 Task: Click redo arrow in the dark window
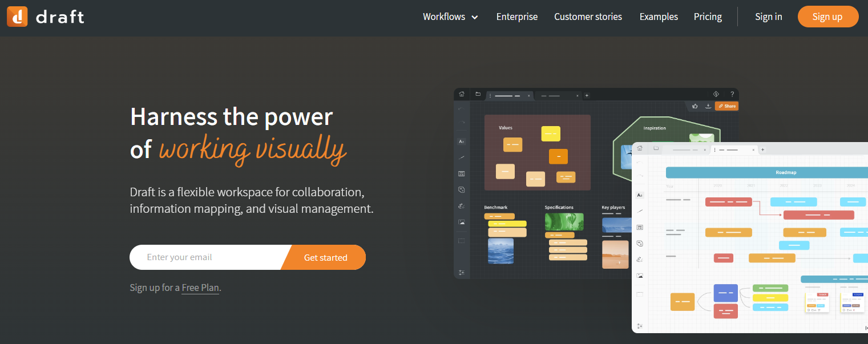(461, 122)
